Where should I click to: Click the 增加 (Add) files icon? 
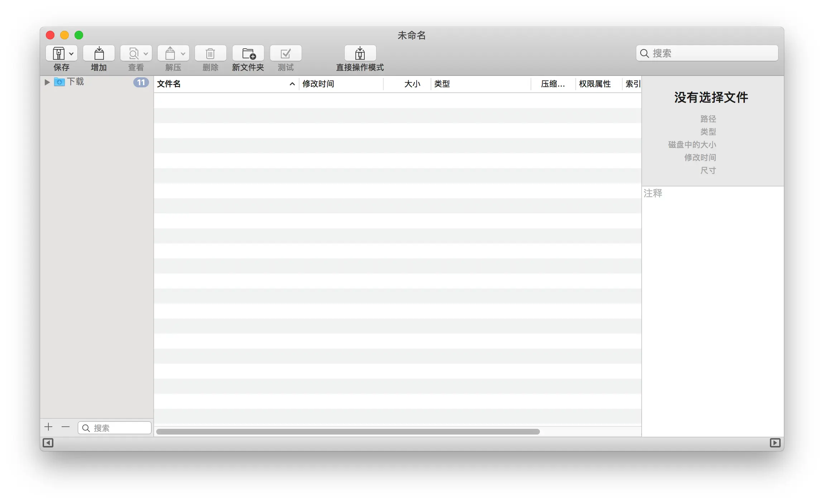click(99, 54)
